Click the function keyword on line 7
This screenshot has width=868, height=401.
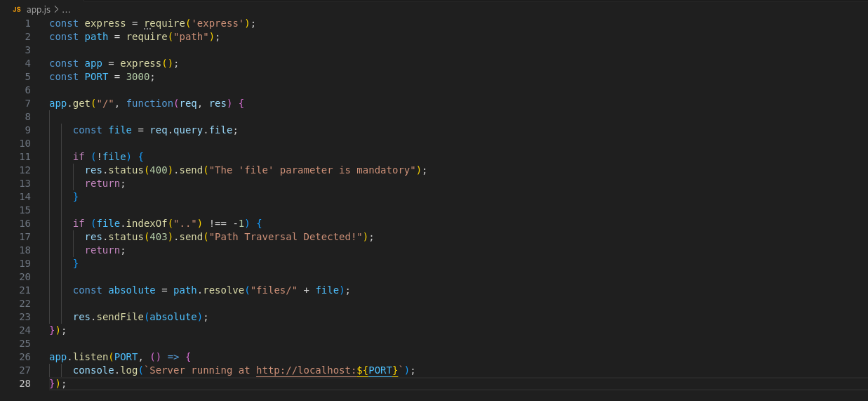click(x=149, y=103)
